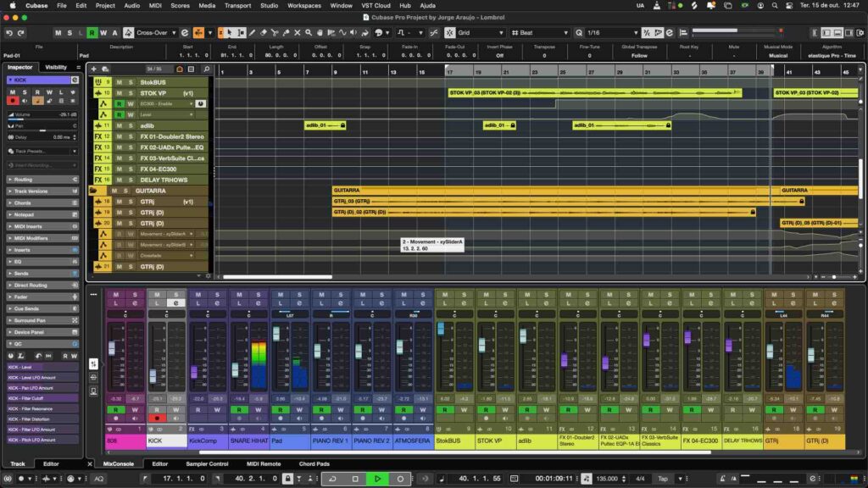Open the Beat grid type dropdown
This screenshot has width=868, height=488.
pos(540,33)
